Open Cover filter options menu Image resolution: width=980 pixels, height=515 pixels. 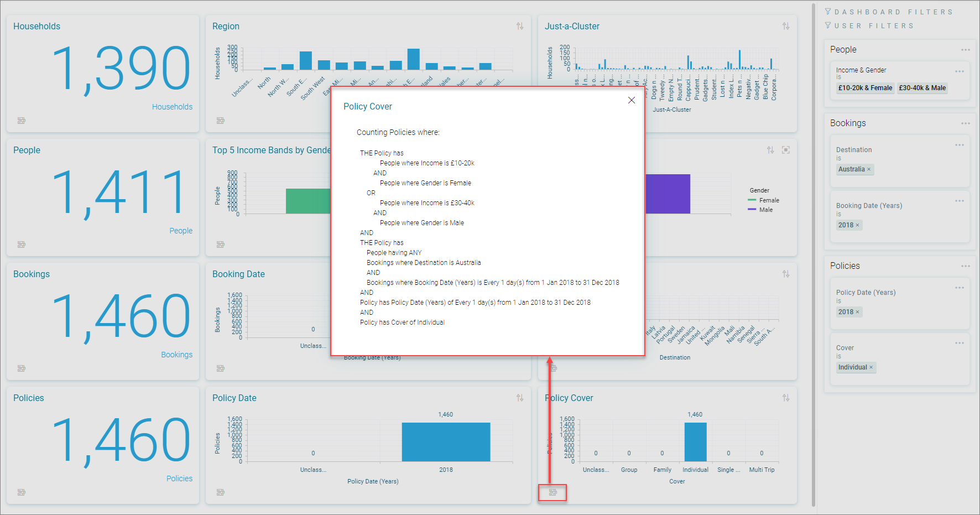(x=960, y=343)
